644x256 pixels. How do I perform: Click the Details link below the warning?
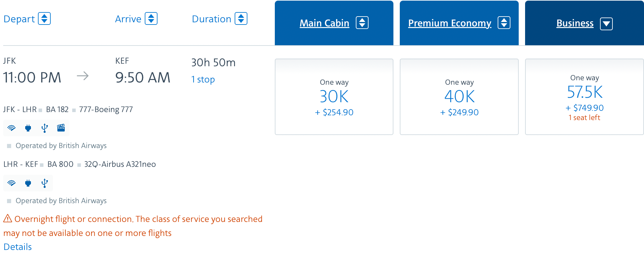(18, 247)
